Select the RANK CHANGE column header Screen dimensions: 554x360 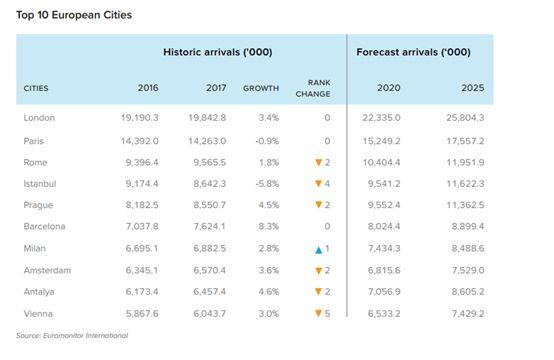tap(313, 88)
